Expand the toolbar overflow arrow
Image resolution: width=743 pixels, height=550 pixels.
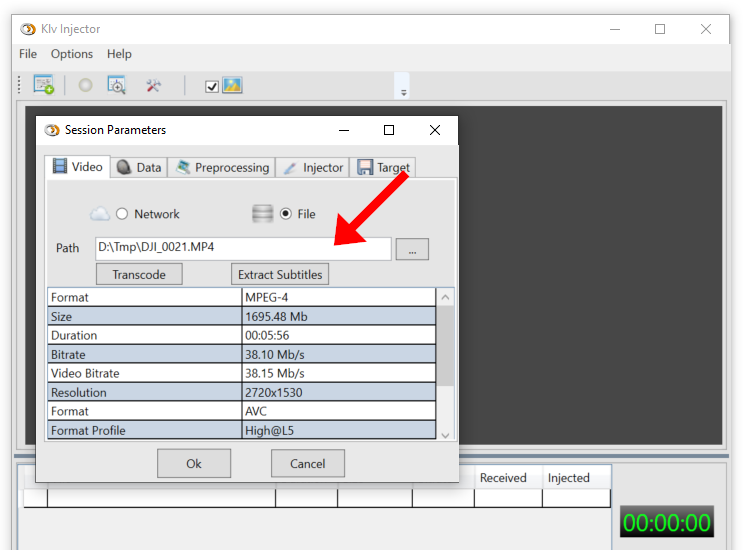click(404, 92)
